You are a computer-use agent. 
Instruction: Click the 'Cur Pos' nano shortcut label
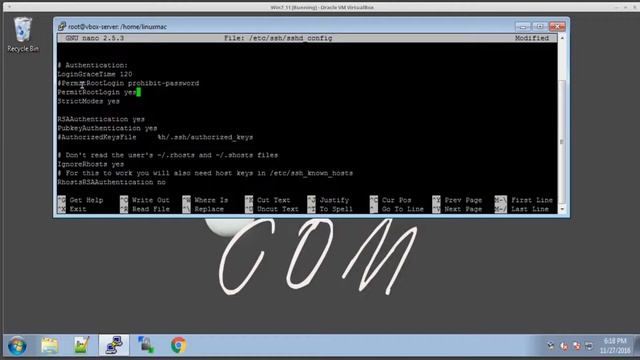click(x=396, y=200)
